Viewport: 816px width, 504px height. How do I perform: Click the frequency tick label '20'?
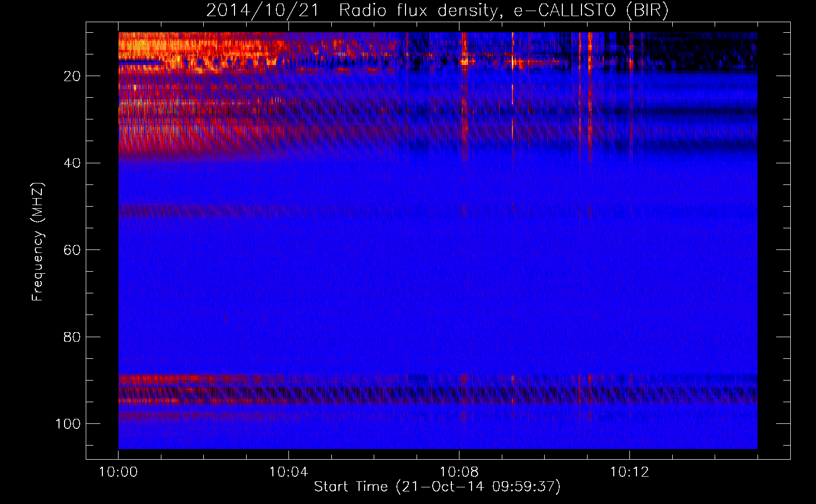click(72, 76)
